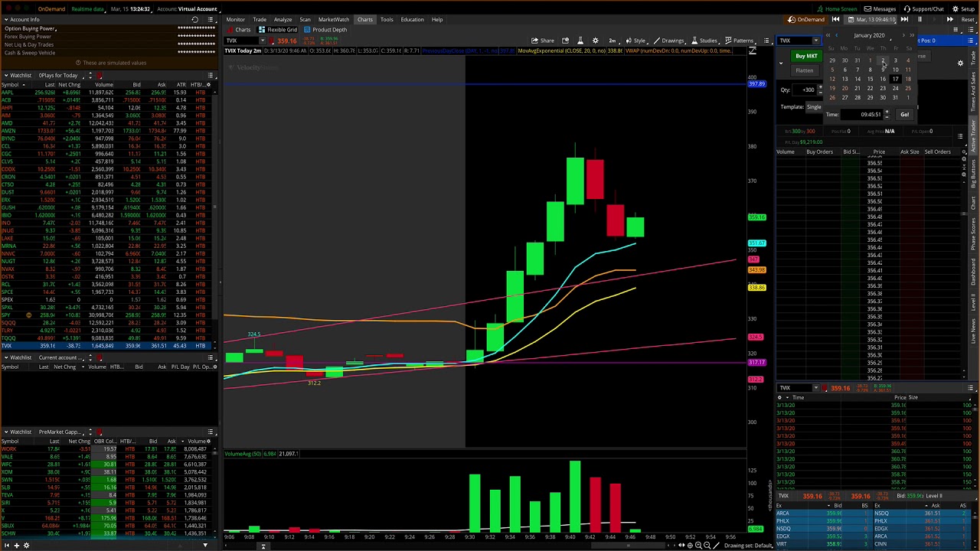Select the TVIX row in watchlist
The height and width of the screenshot is (551, 980).
tap(107, 346)
